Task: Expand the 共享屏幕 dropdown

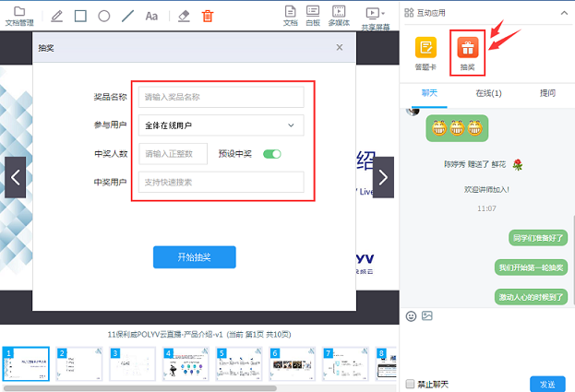Action: coord(372,15)
